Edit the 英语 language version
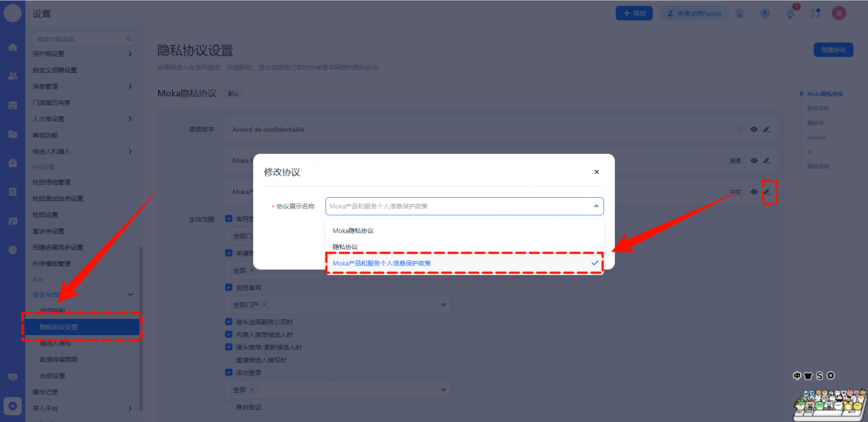The width and height of the screenshot is (868, 422). [x=767, y=161]
